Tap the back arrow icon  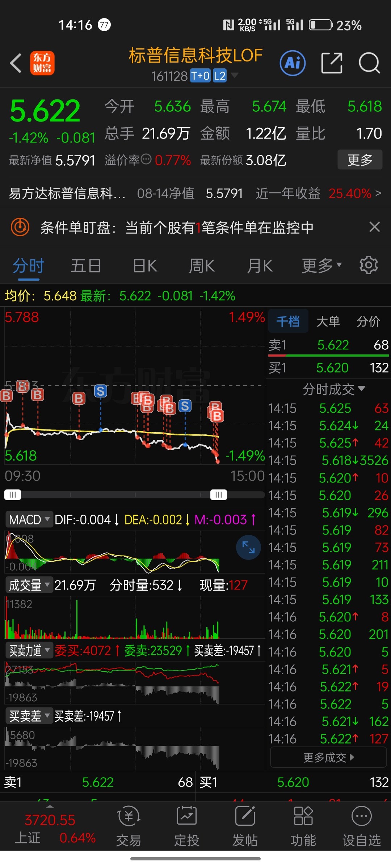pos(16,63)
